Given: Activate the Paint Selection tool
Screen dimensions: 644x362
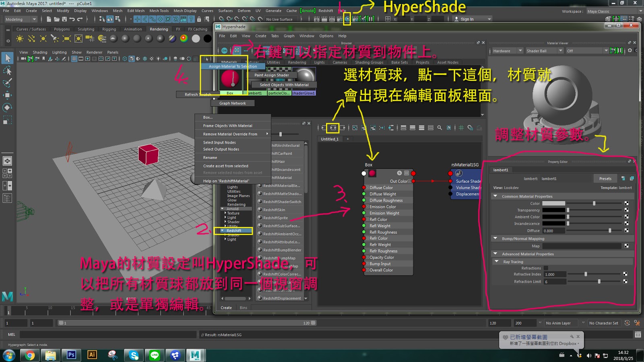Looking at the screenshot, I should pyautogui.click(x=7, y=83).
